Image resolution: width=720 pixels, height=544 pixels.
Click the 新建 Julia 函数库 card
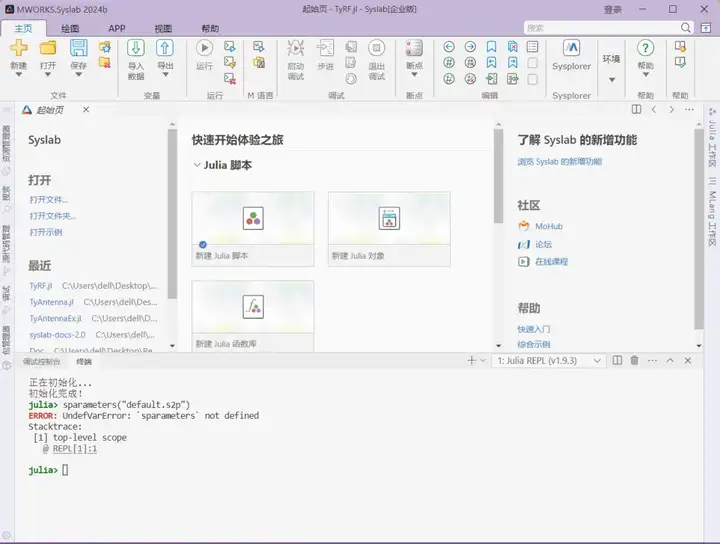253,316
